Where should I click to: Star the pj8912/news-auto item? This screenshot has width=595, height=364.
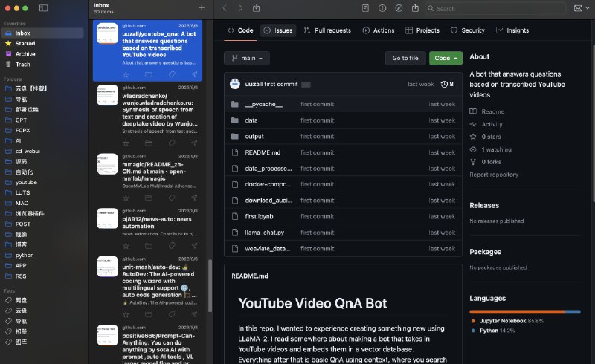[126, 246]
